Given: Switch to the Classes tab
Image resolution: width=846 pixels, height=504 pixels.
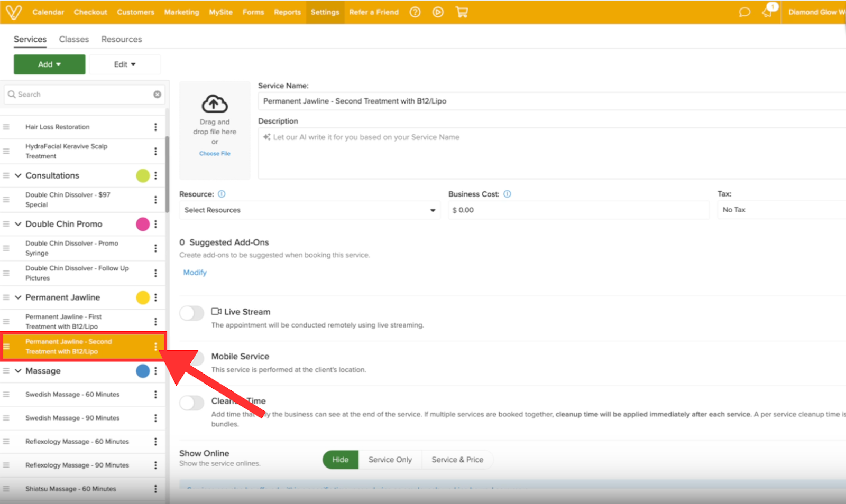Looking at the screenshot, I should (x=74, y=39).
